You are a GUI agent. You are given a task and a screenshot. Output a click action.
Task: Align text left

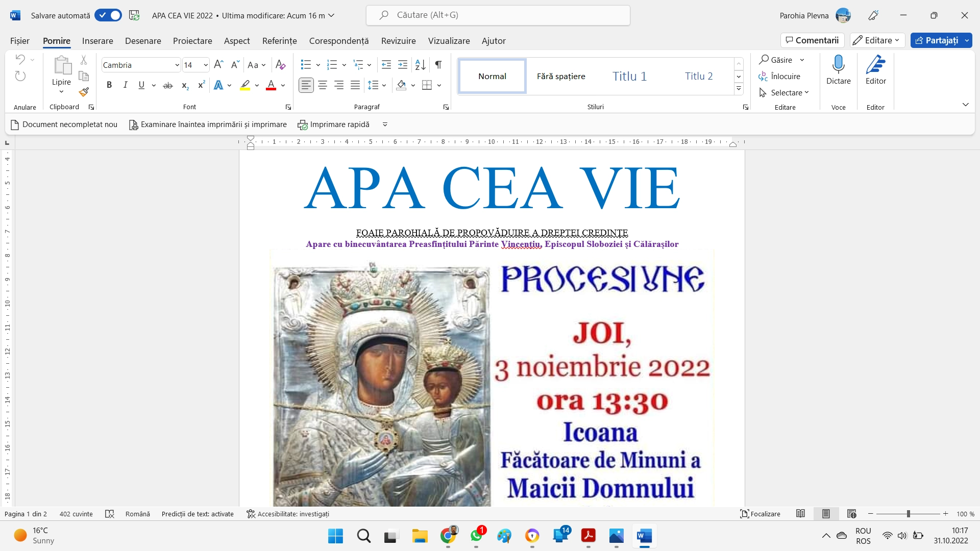click(306, 85)
